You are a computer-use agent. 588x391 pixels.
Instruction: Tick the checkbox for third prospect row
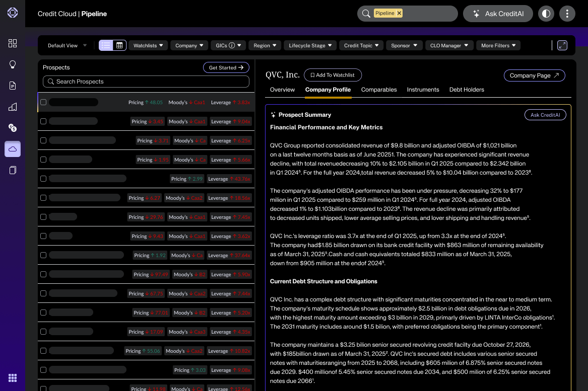coord(43,140)
